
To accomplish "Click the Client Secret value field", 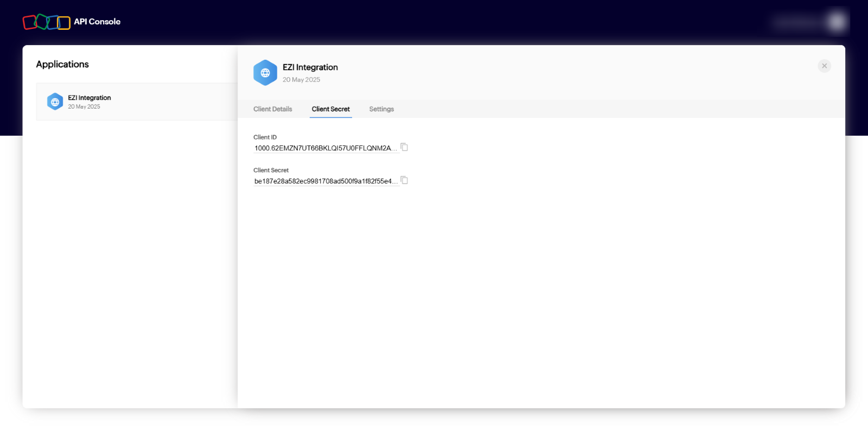I will point(325,181).
